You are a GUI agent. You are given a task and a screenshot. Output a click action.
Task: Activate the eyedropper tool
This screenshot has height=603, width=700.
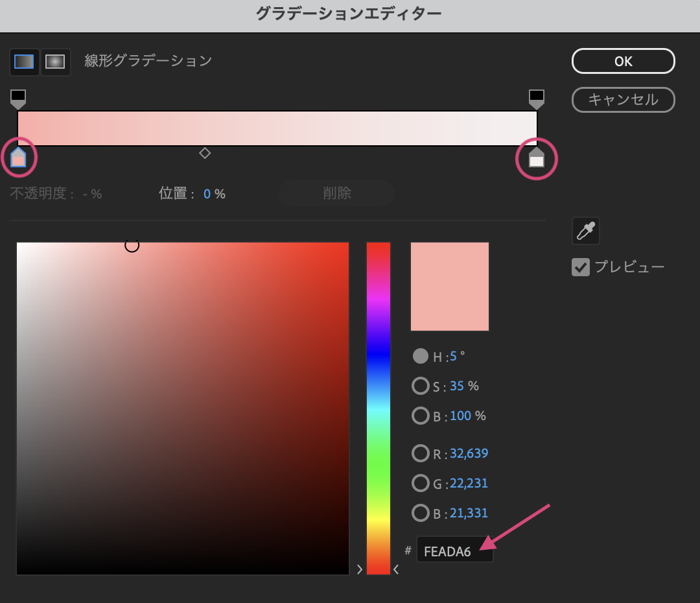[x=585, y=230]
